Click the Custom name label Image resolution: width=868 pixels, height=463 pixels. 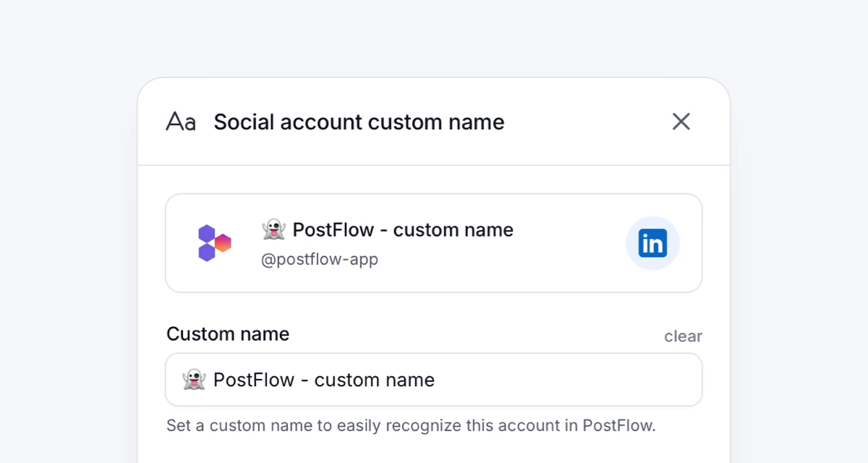[228, 334]
